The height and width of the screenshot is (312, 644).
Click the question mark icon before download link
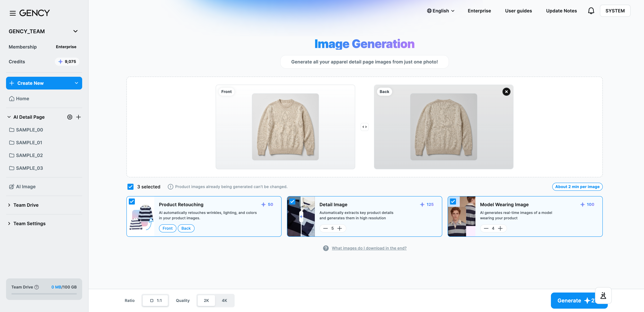[x=326, y=248]
